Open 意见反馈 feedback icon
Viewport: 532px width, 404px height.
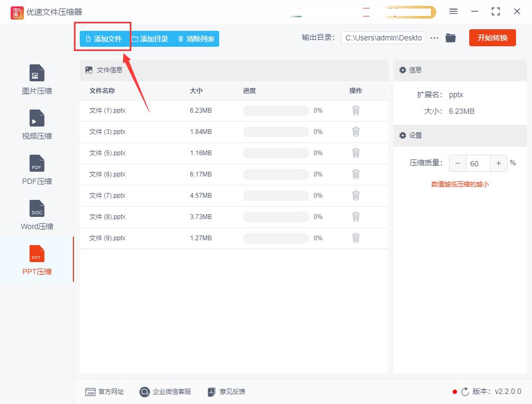point(211,392)
